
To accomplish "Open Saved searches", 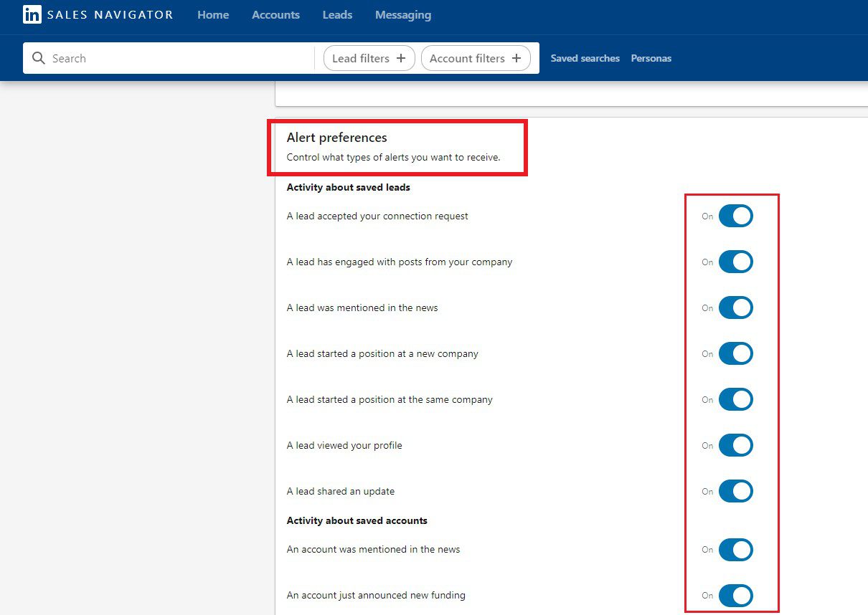I will coord(585,58).
